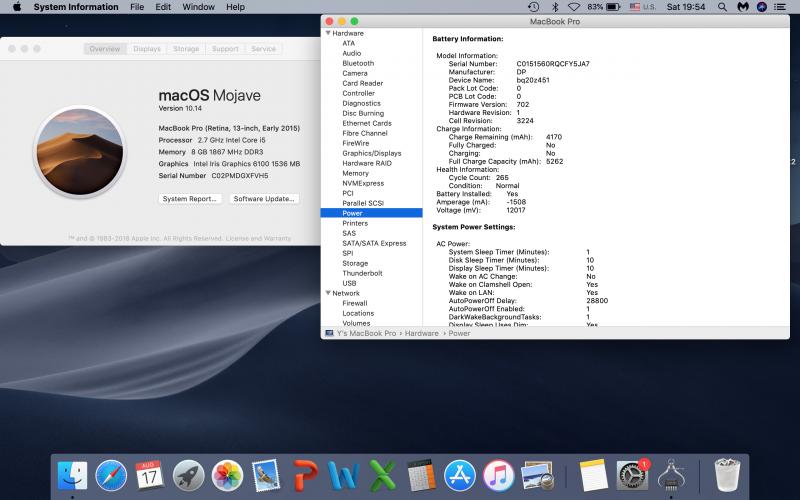Viewport: 800px width, 500px height.
Task: Select Storage in the Hardware sidebar list
Action: [355, 263]
